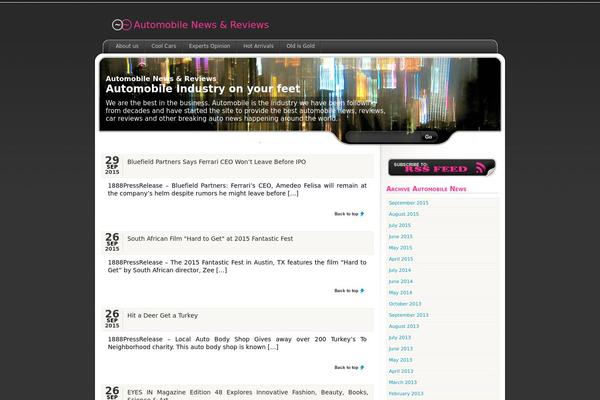Open the Hit a Deer Get a Turkey article
This screenshot has height=400, width=600.
pos(162,315)
